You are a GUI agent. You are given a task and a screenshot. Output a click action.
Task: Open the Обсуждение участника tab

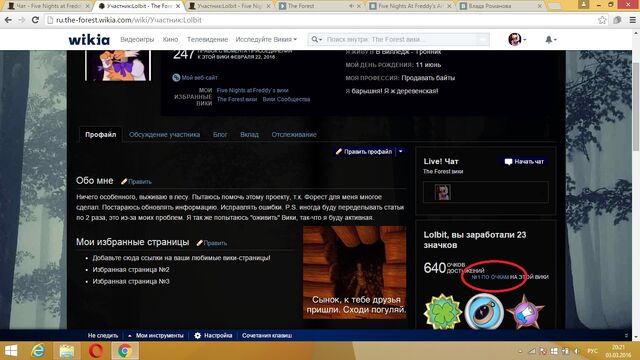tap(164, 135)
